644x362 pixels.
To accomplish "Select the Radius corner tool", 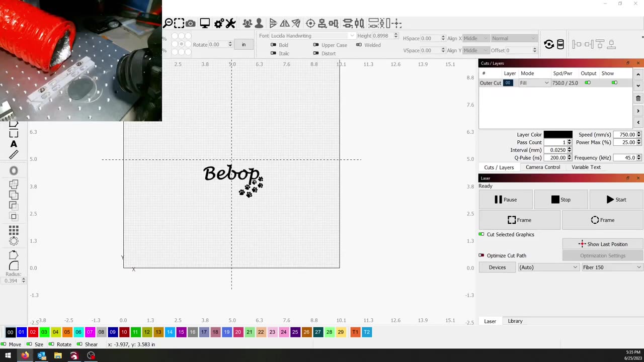I will (x=14, y=266).
